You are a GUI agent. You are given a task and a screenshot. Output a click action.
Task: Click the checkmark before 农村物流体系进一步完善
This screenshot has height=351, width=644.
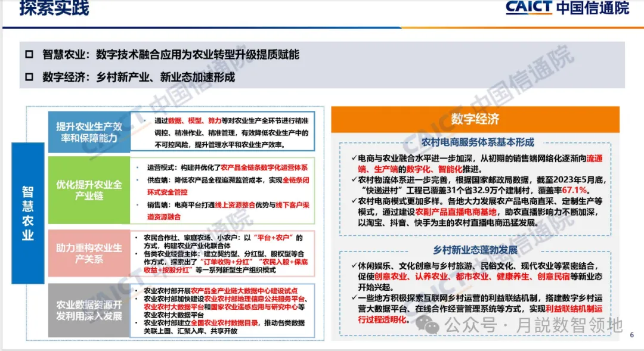(354, 180)
